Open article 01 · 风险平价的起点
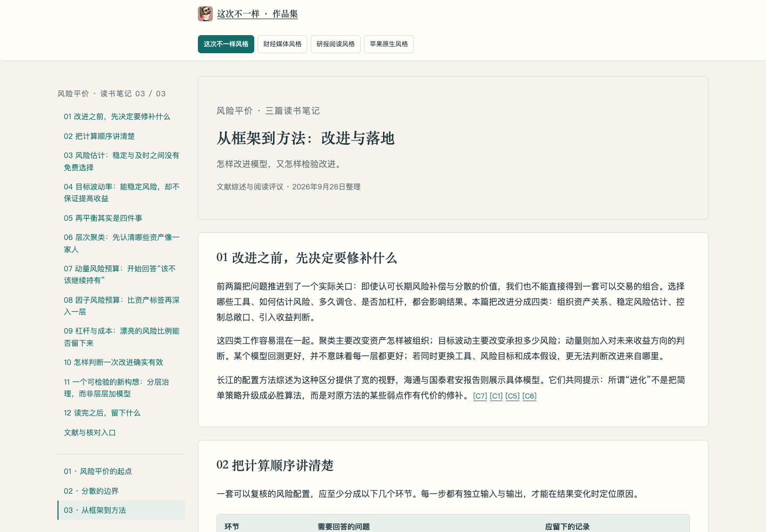Screen dimensions: 766x532 coord(121,471)
